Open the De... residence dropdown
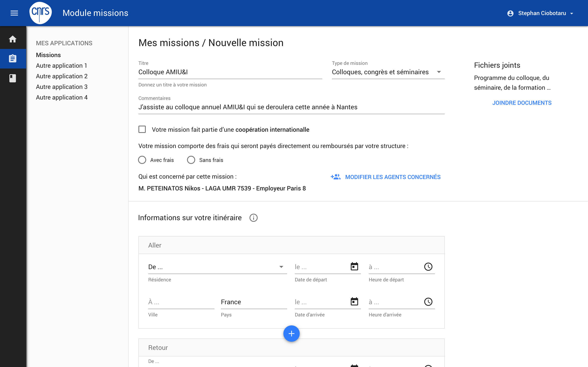 281,266
